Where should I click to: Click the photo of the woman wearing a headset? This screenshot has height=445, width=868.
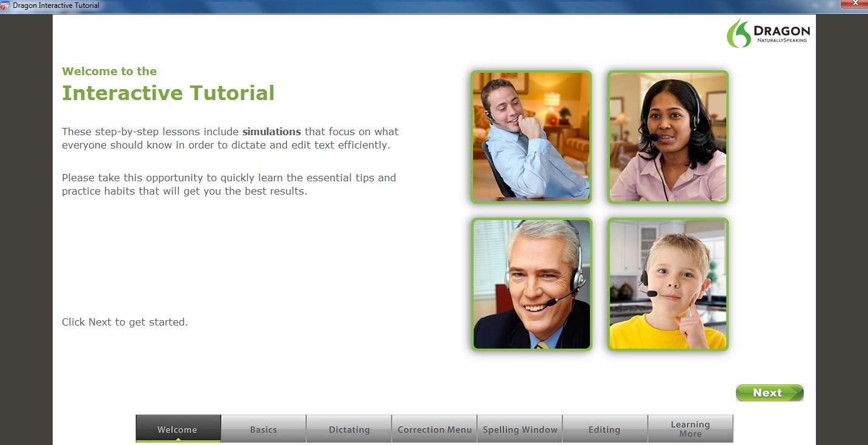tap(667, 137)
